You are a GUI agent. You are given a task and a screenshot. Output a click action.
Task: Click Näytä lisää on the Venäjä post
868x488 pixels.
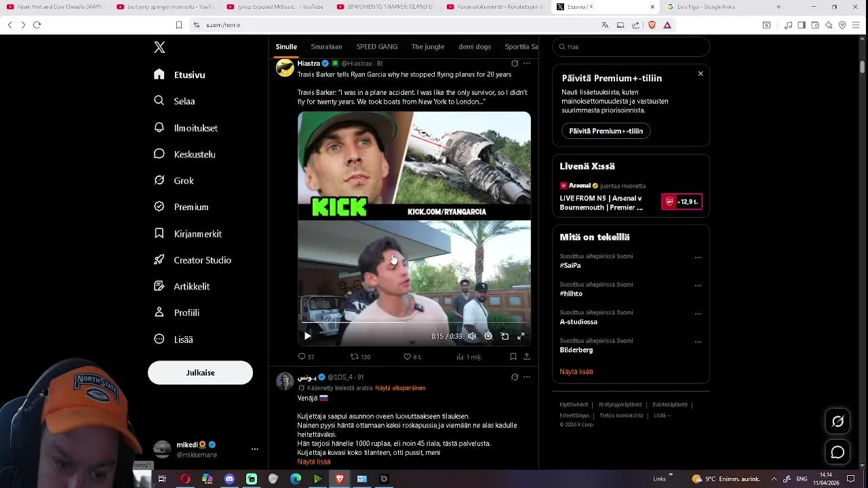[x=314, y=462]
